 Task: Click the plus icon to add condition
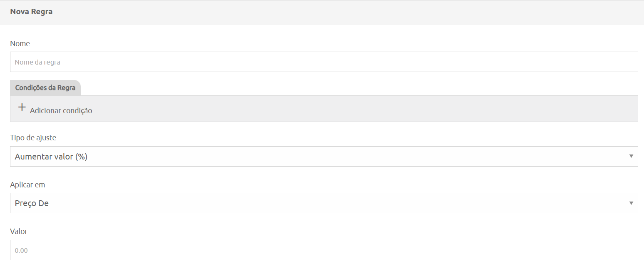22,107
